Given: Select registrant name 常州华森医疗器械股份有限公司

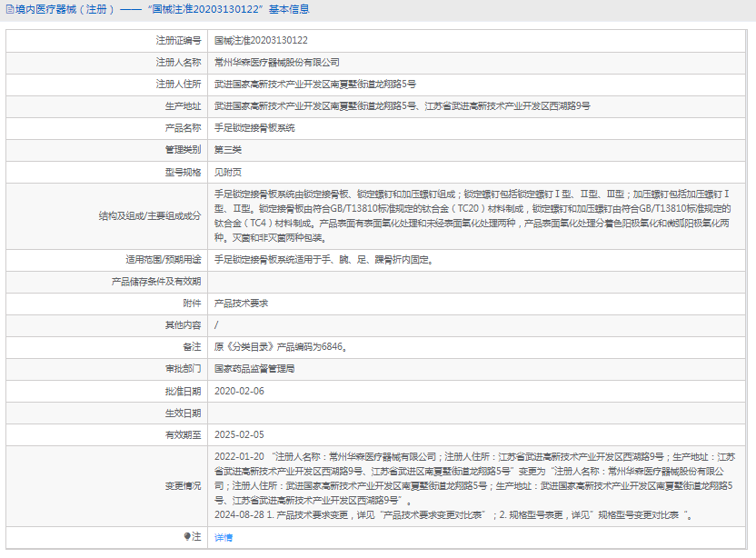Looking at the screenshot, I should point(277,62).
